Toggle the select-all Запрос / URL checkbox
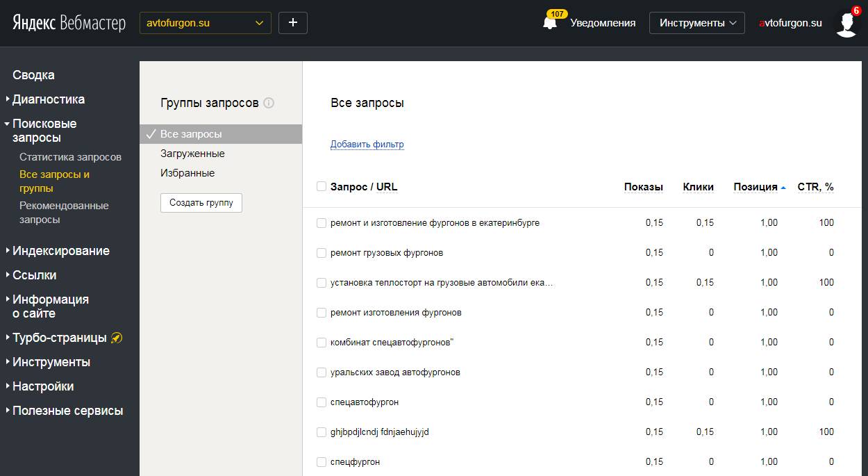868x476 pixels. [x=322, y=186]
